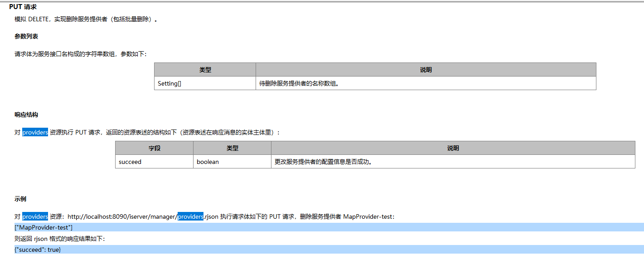The height and width of the screenshot is (269, 644).
Task: Click "说明" header in the response table
Action: click(x=453, y=148)
